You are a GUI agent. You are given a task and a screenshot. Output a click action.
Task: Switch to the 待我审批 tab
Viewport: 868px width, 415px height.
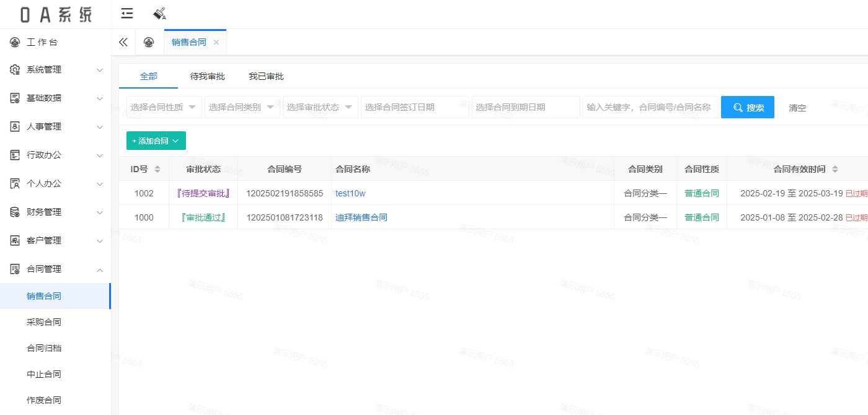tap(207, 76)
